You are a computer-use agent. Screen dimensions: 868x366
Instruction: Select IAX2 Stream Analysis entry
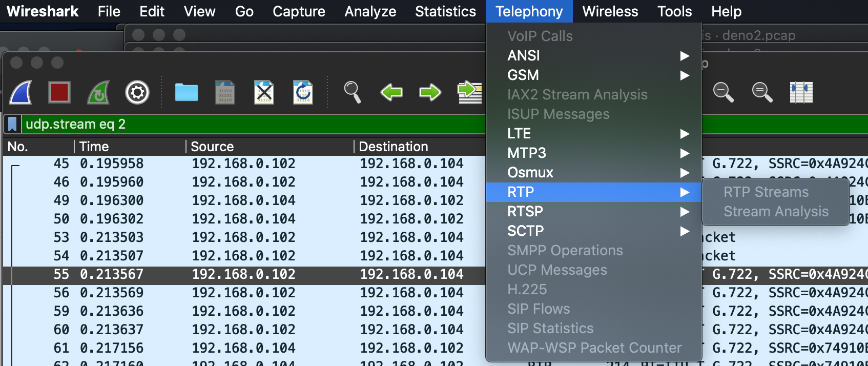point(594,94)
